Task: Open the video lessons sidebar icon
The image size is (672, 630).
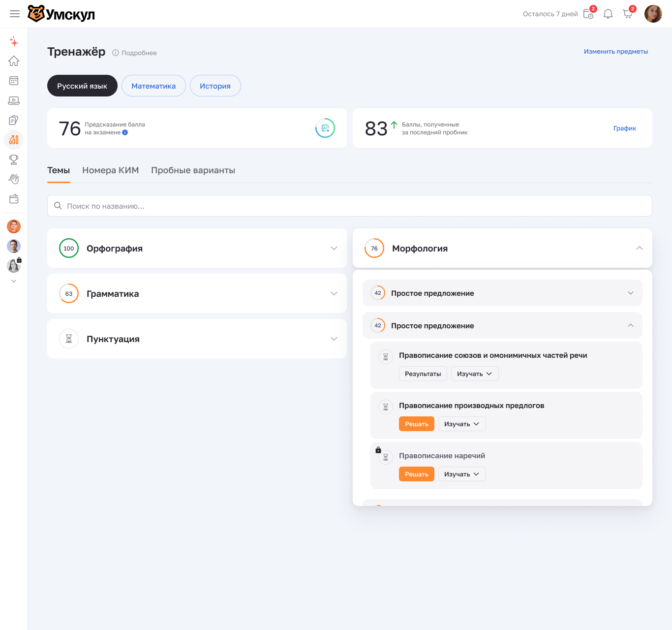Action: (14, 100)
